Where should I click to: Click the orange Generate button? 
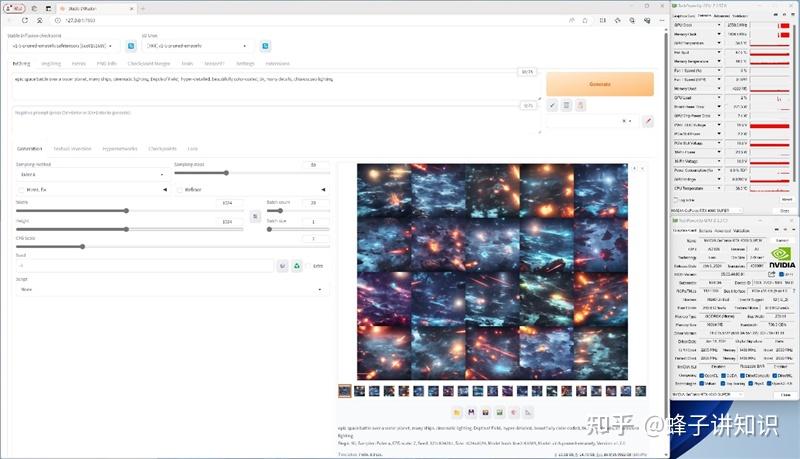coord(600,84)
